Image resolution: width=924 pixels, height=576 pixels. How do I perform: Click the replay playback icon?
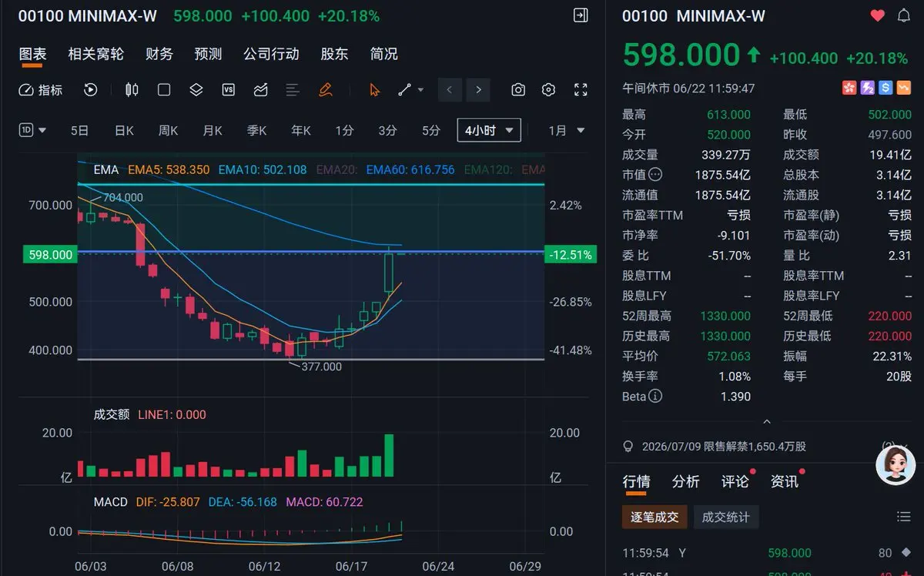pos(91,90)
